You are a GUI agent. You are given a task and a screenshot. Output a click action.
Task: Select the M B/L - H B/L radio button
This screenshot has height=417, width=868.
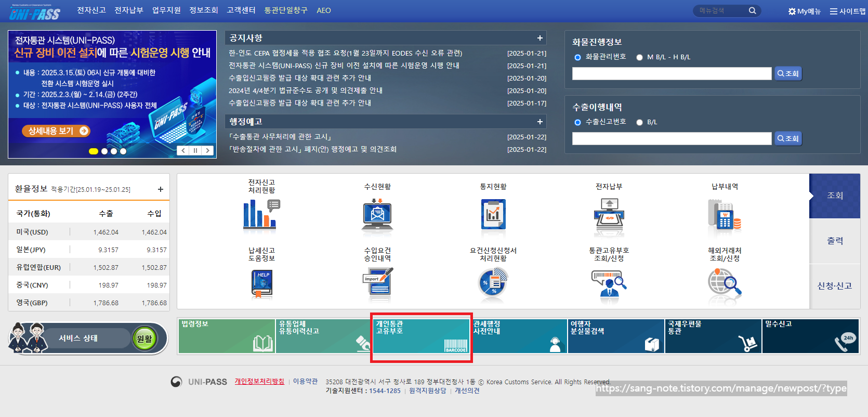[x=639, y=57]
